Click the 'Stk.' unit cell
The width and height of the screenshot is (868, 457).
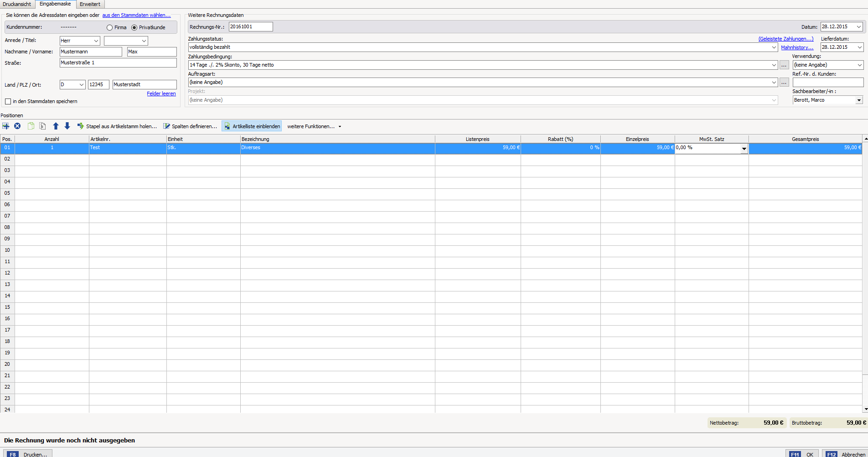[x=203, y=148]
